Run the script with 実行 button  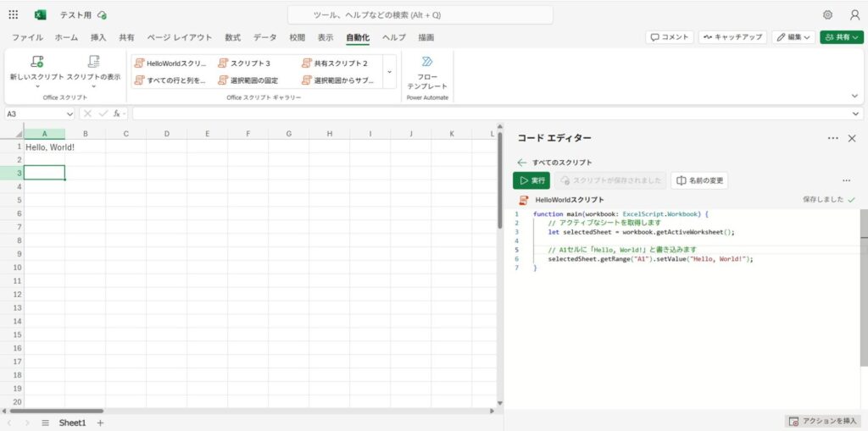[531, 180]
